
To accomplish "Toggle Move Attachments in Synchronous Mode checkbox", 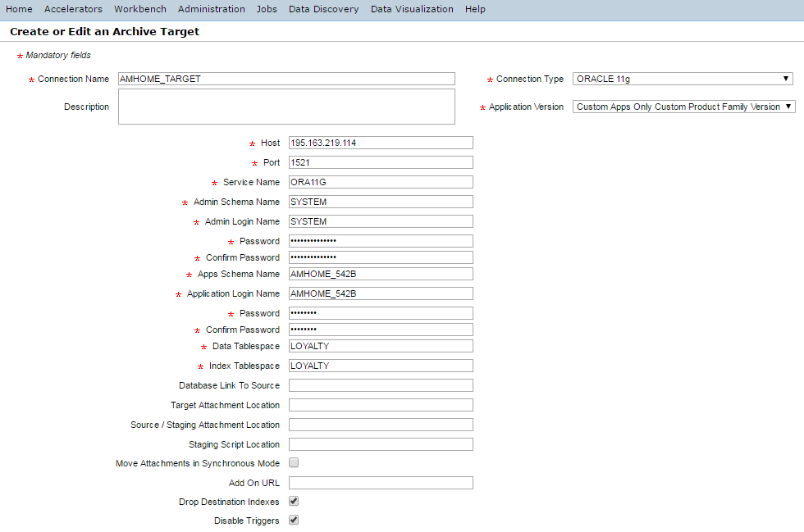I will tap(294, 463).
